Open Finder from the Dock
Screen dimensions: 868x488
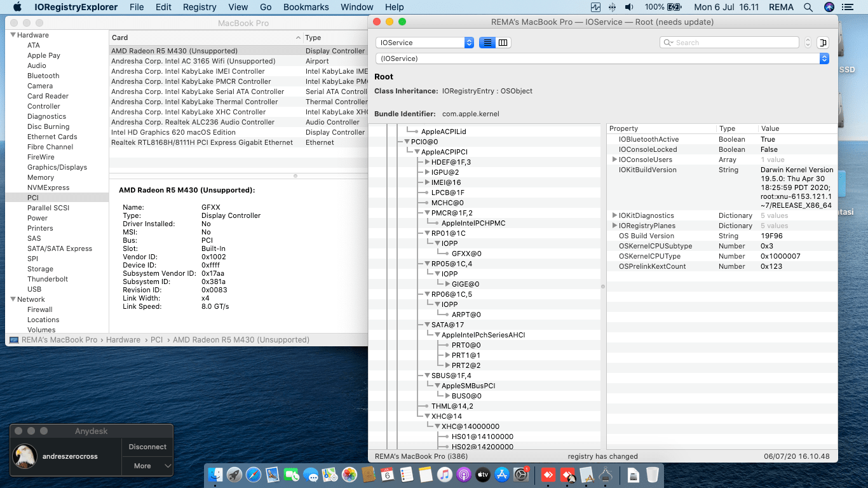point(216,475)
